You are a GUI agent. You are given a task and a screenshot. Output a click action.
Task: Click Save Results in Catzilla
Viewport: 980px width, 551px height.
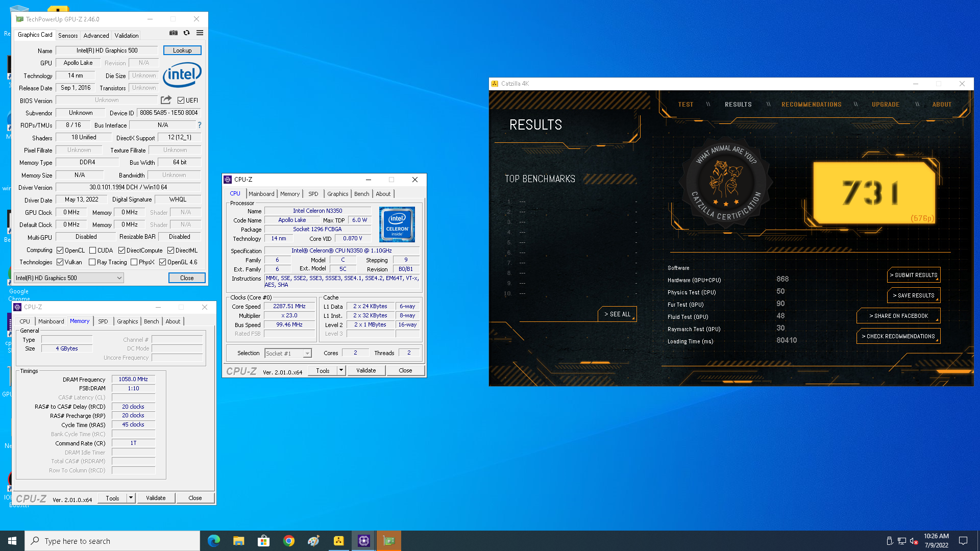coord(914,295)
